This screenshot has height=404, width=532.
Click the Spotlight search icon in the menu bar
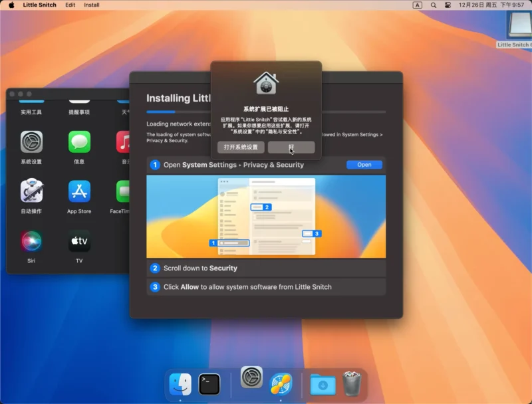434,5
